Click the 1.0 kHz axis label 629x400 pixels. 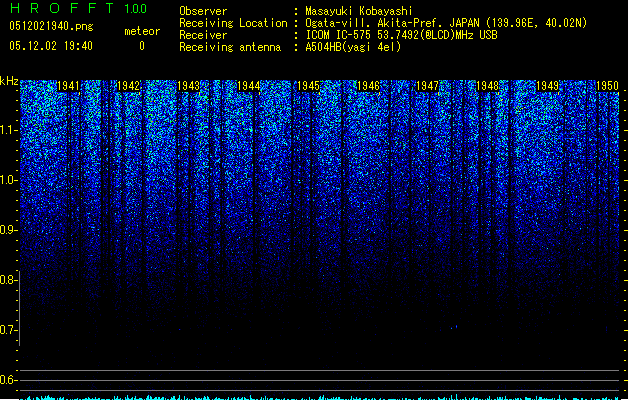pos(8,180)
